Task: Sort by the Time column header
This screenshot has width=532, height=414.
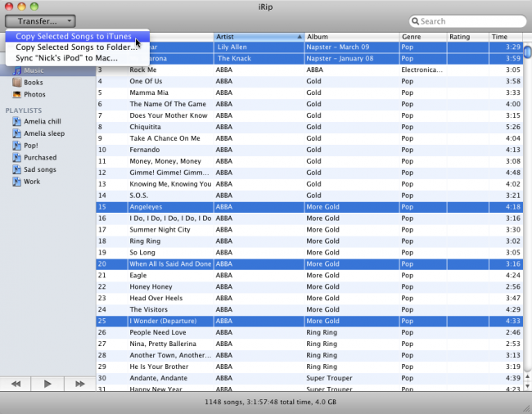Action: coord(506,37)
